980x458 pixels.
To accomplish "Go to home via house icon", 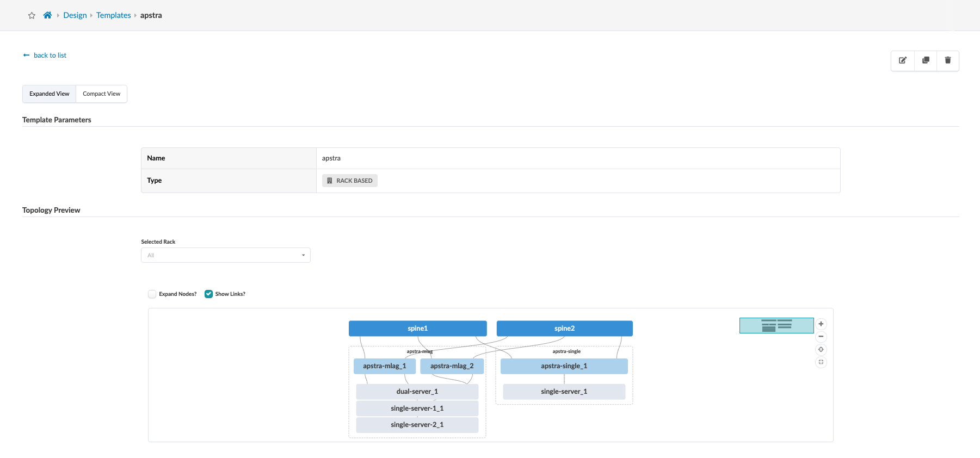I will (x=47, y=15).
